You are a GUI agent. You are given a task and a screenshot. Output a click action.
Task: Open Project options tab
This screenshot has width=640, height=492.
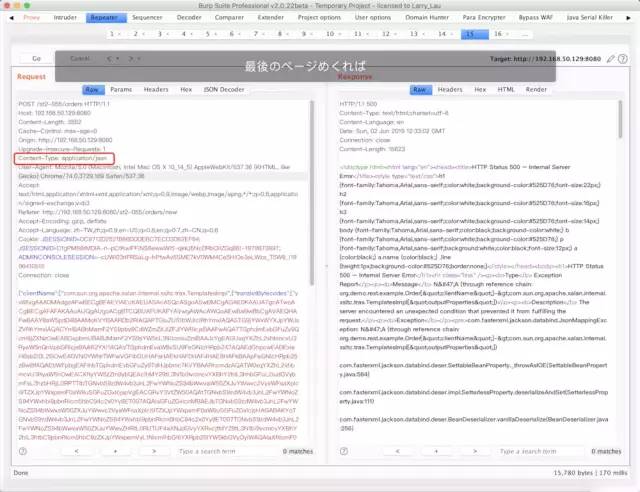click(x=319, y=18)
